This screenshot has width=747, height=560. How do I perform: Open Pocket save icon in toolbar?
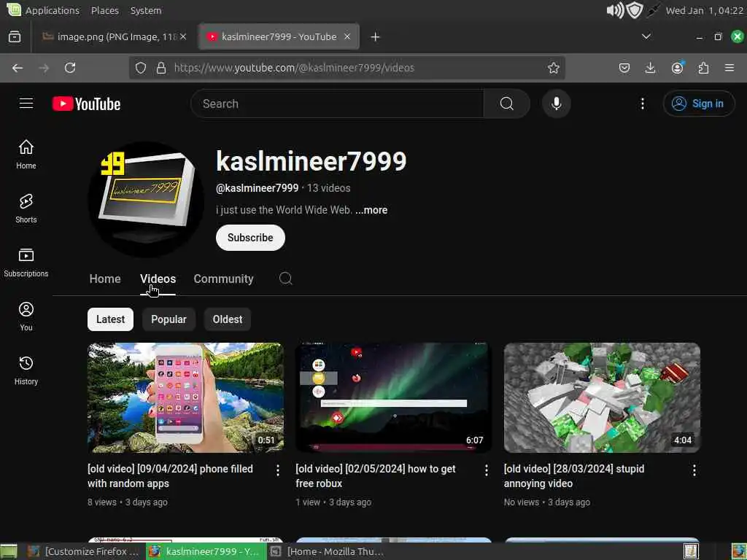(x=624, y=68)
